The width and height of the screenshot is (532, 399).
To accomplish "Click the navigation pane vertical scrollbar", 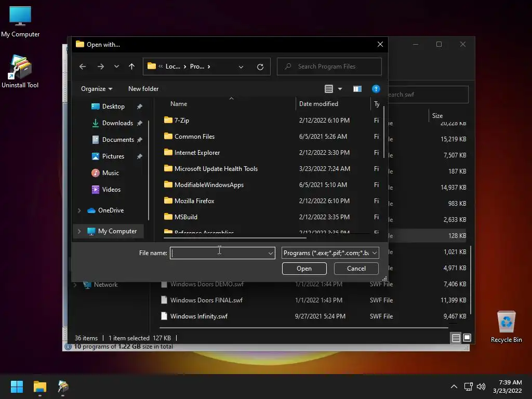I will point(149,170).
